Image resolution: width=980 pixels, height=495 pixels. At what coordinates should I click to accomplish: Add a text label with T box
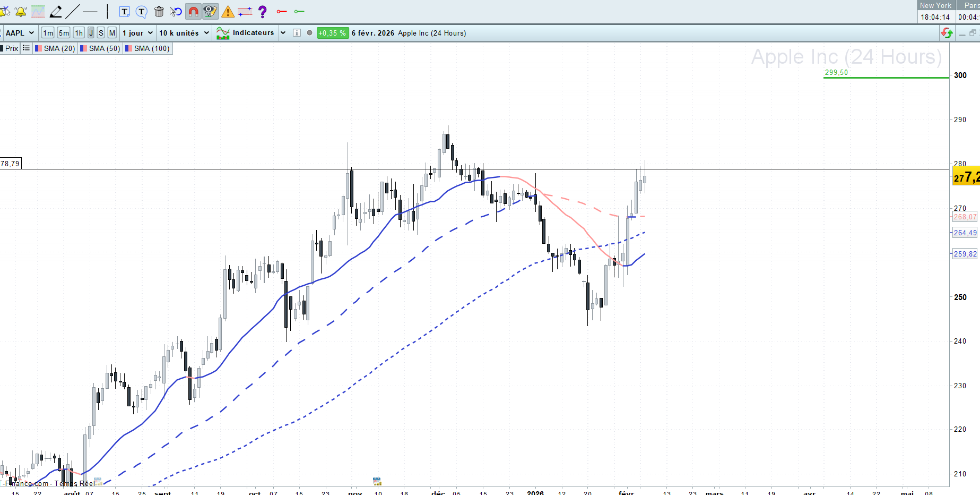coord(125,12)
